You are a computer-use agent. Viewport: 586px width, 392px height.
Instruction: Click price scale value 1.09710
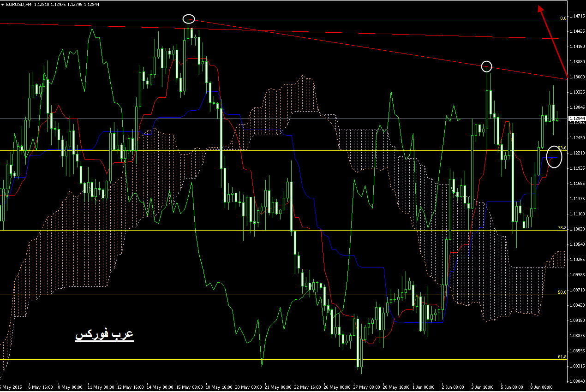tap(577, 290)
